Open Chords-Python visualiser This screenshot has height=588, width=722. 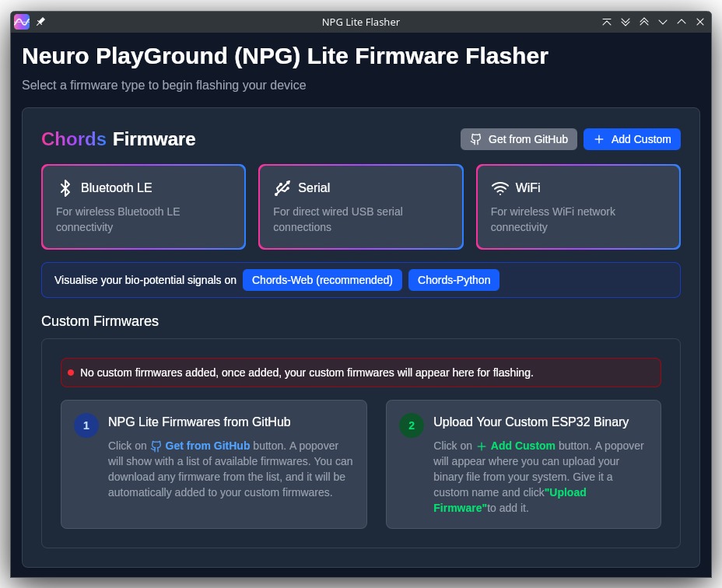[x=454, y=280]
